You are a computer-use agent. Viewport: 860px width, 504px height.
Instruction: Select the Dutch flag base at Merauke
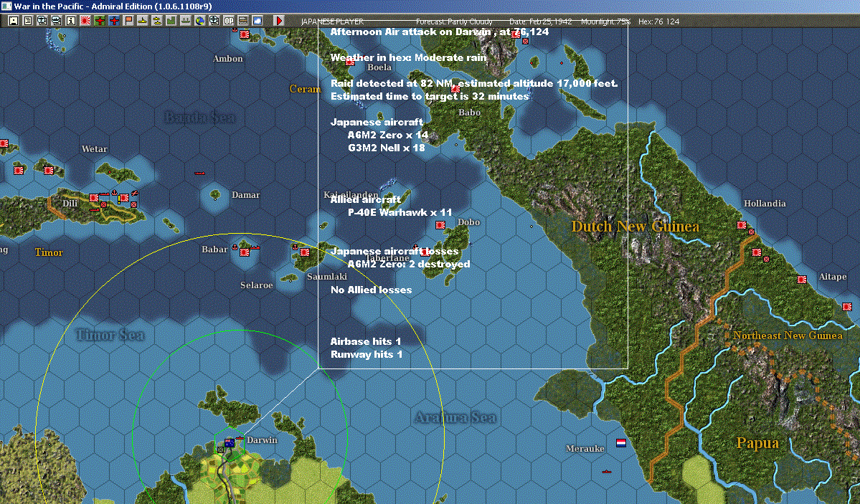pyautogui.click(x=621, y=443)
